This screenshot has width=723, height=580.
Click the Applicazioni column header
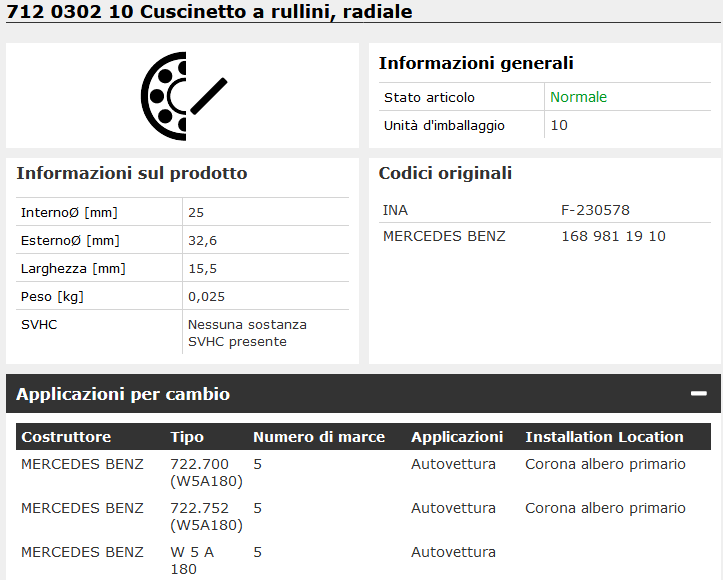(x=457, y=437)
